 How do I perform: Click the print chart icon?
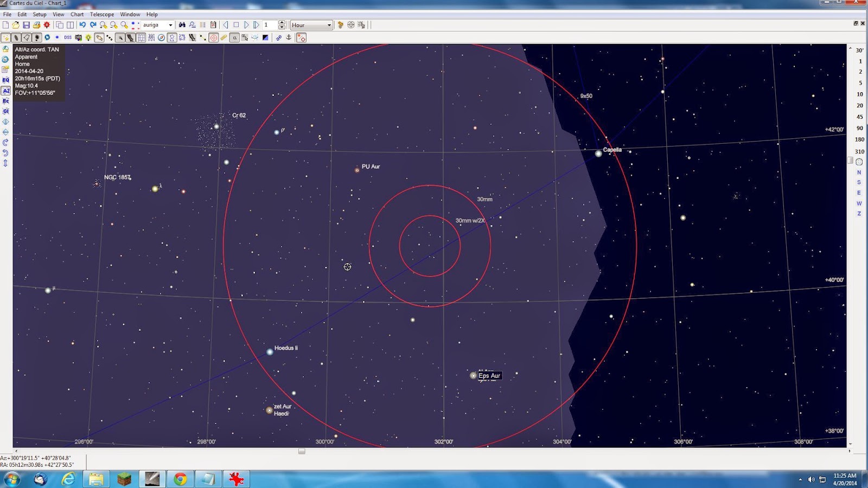point(36,25)
